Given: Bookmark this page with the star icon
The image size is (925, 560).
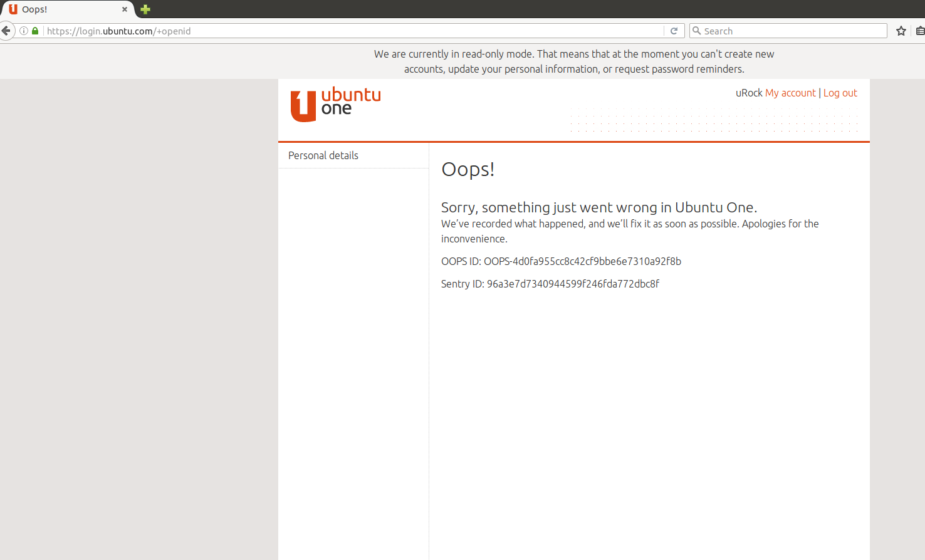Looking at the screenshot, I should (901, 31).
